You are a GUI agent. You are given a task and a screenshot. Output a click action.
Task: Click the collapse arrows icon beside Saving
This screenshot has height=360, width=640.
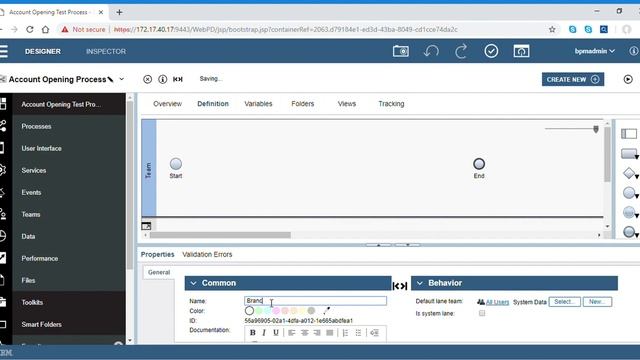click(178, 79)
